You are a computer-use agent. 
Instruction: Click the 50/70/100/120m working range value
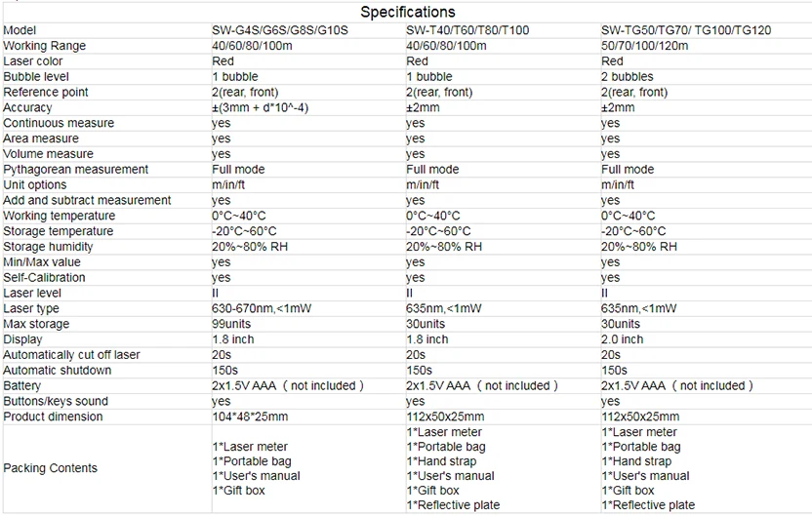click(x=645, y=46)
